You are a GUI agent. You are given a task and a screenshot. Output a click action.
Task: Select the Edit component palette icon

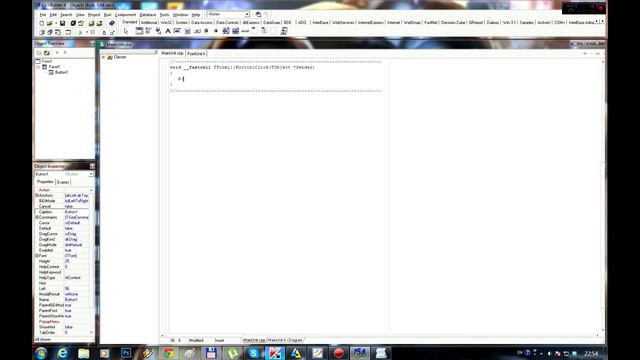pyautogui.click(x=178, y=31)
